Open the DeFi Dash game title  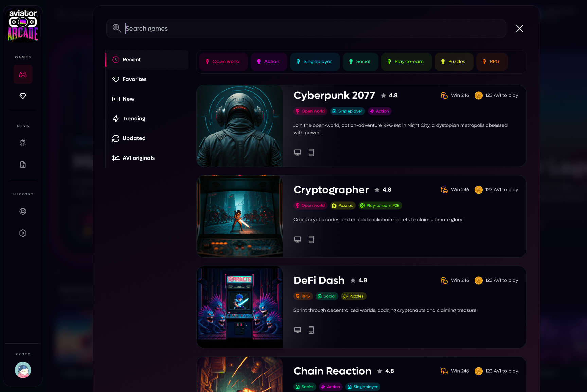(x=319, y=280)
